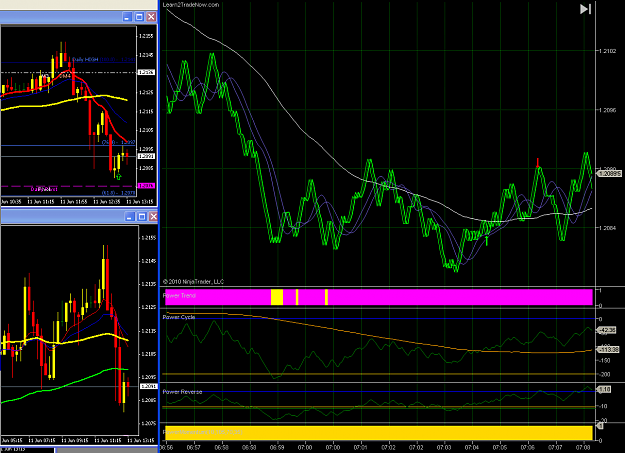Image resolution: width=625 pixels, height=453 pixels.
Task: Click the 1.2084 price axis label
Action: [607, 228]
